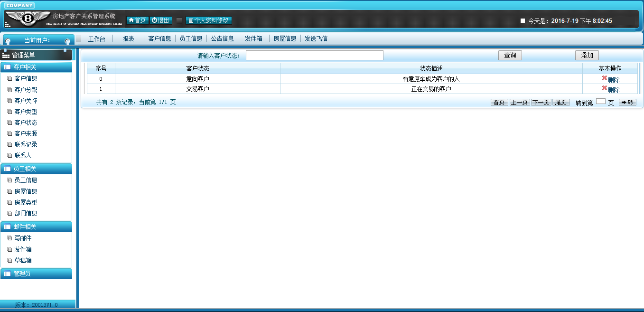Expand the 管理员 sidebar section

click(x=37, y=274)
